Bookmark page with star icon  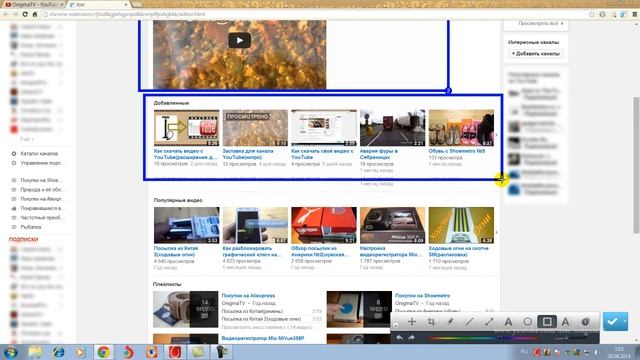[592, 14]
